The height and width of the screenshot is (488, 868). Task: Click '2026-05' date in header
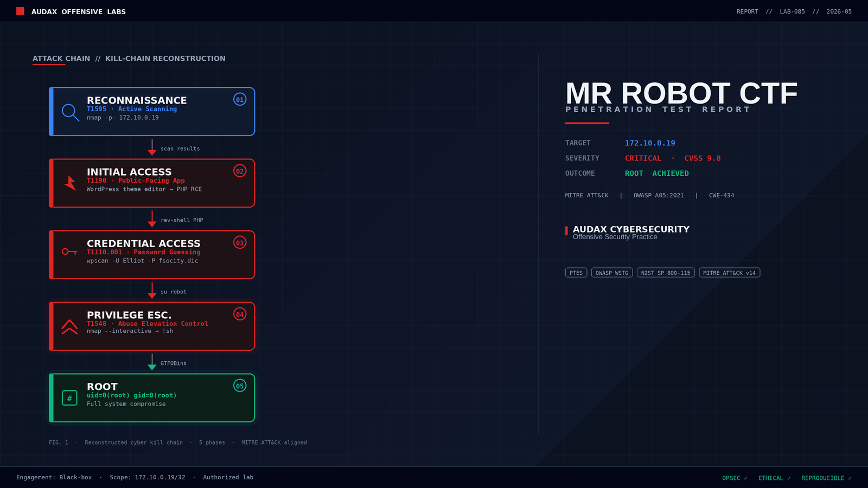(x=839, y=11)
